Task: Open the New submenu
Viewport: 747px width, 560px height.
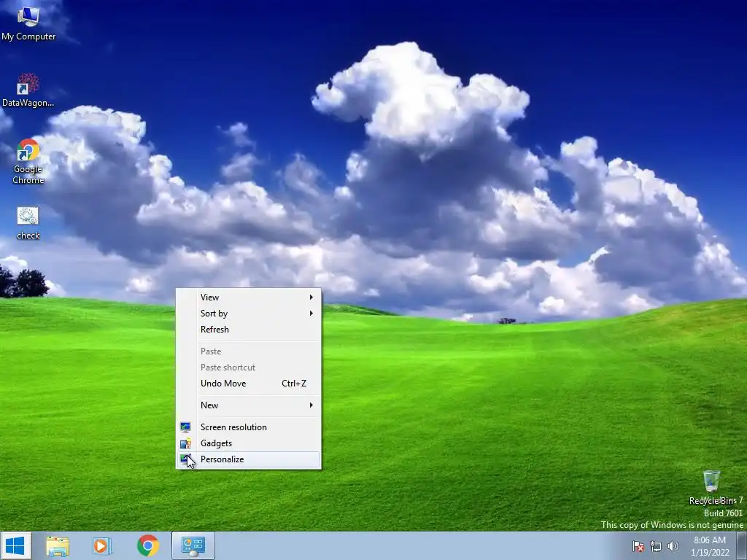Action: [x=248, y=405]
